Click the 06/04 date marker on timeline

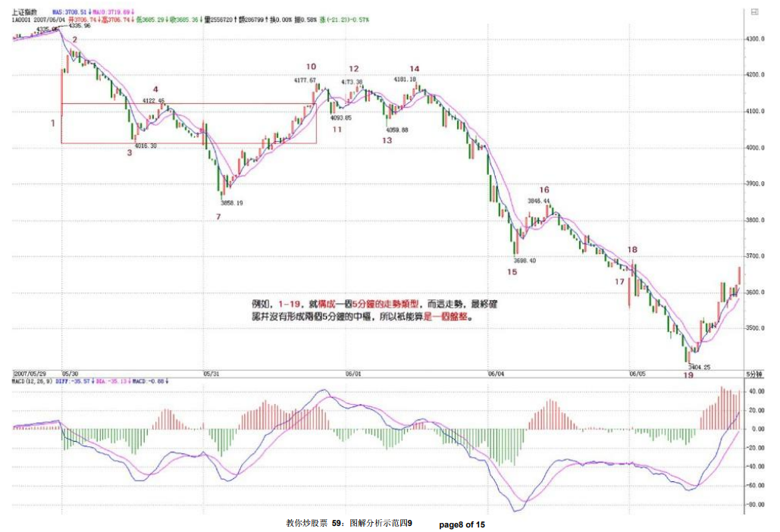click(495, 374)
